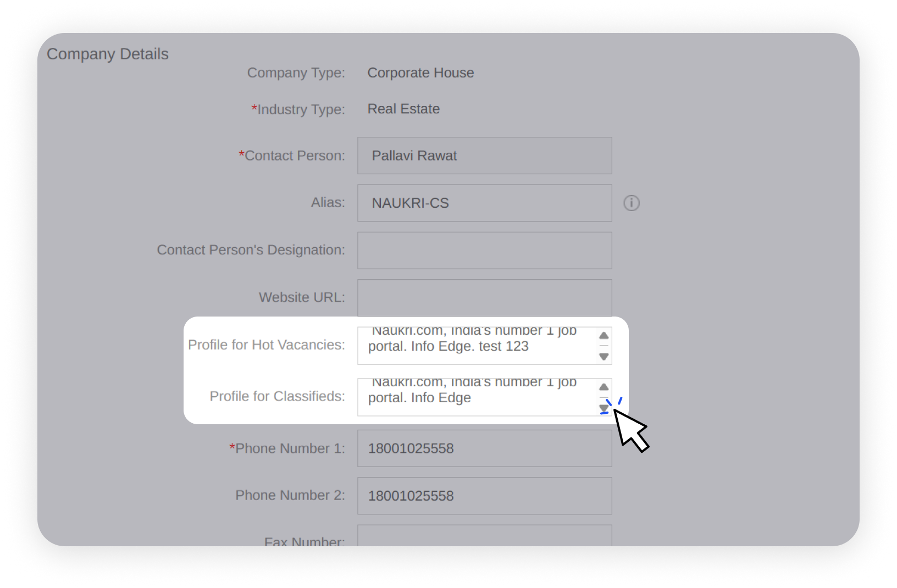Click the info icon beside Alias field
Screen dimensions: 897x588
tap(631, 203)
